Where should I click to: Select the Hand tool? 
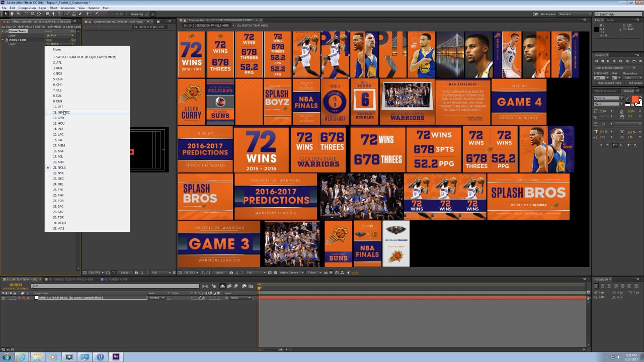click(12, 14)
